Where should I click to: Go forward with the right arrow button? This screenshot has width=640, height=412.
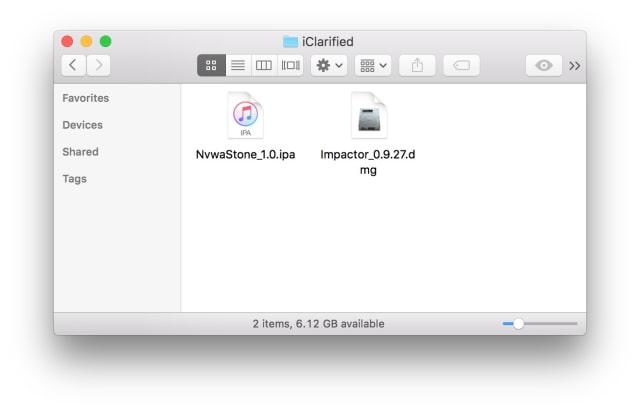point(98,65)
